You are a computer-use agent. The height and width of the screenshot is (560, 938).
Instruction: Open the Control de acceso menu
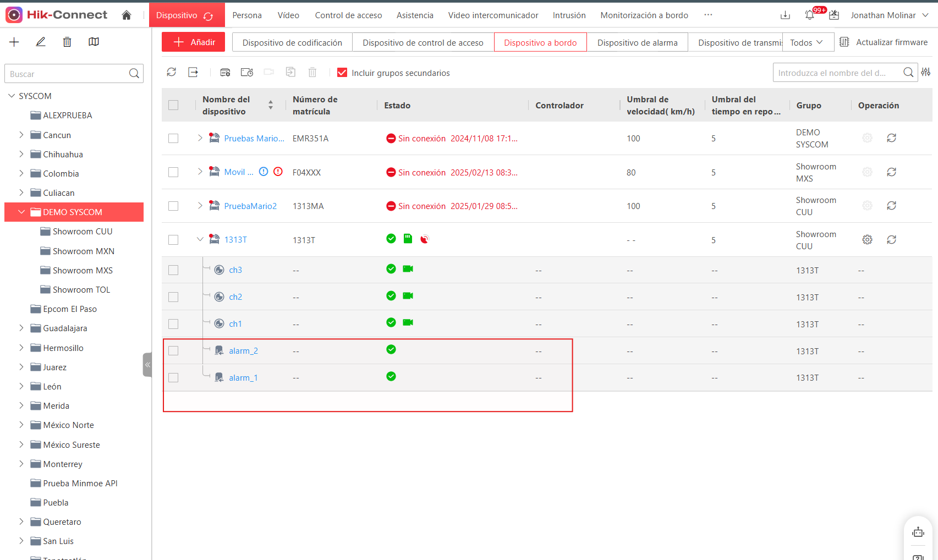click(348, 15)
